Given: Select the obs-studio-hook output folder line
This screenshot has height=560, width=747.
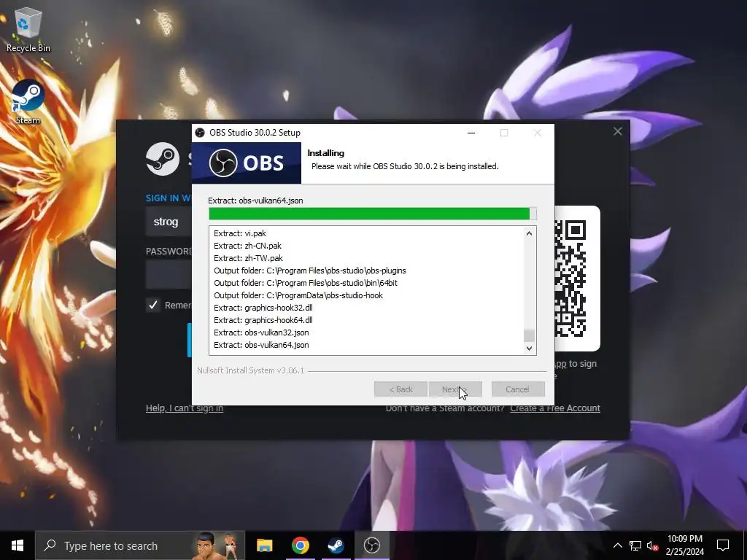Looking at the screenshot, I should tap(298, 295).
